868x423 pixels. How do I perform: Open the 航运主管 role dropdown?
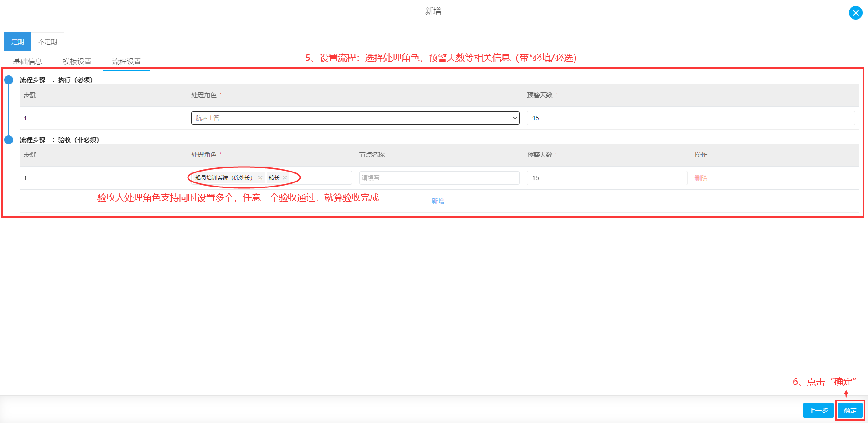point(355,118)
